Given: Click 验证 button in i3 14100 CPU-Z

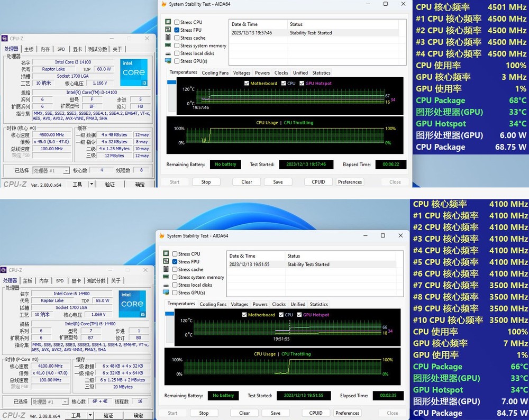Looking at the screenshot, I should [110, 185].
